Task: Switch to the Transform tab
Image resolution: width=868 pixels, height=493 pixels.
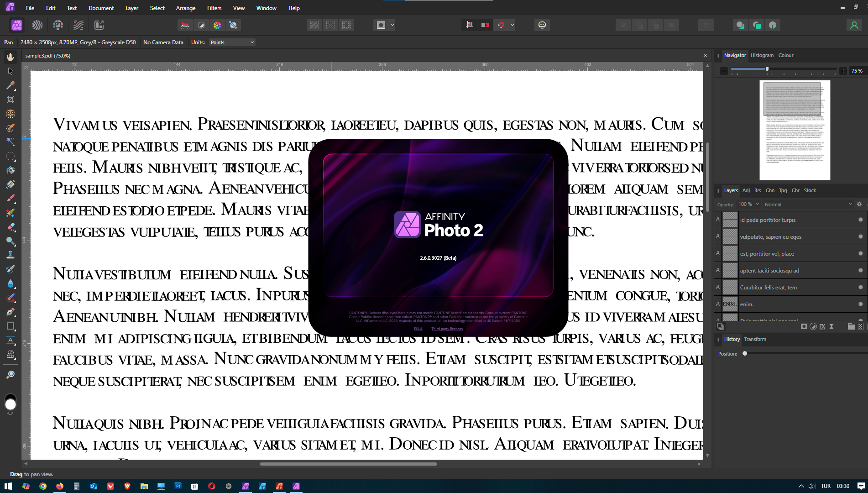Action: click(x=755, y=339)
